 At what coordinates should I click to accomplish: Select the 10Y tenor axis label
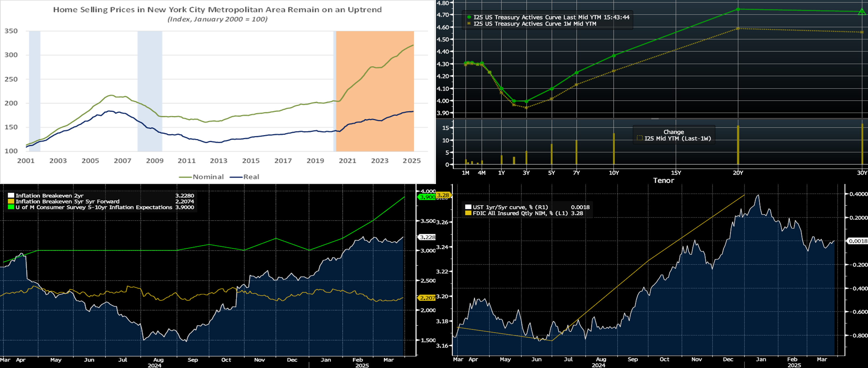614,173
